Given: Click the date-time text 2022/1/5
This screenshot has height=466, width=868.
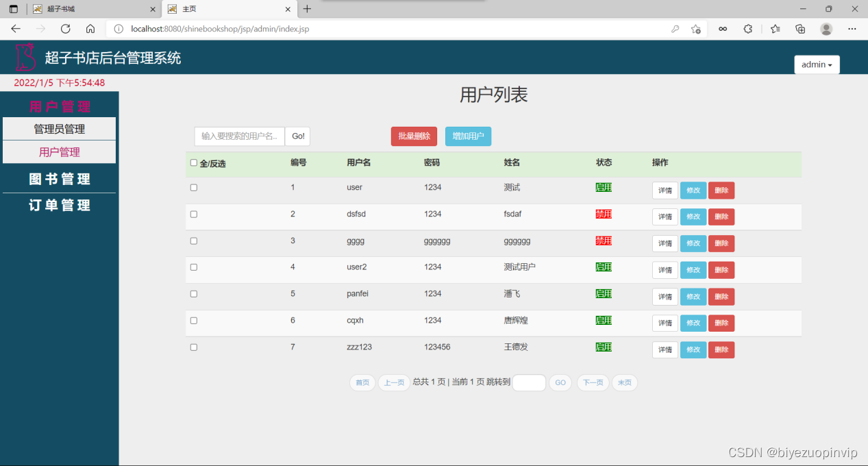Looking at the screenshot, I should [x=60, y=82].
